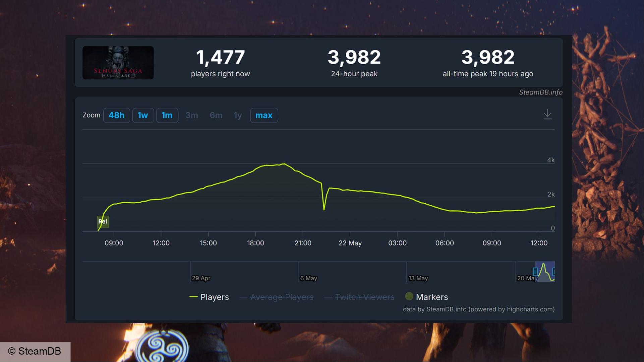Select the 6m zoom range
Screen dimensions: 644x362
216,115
